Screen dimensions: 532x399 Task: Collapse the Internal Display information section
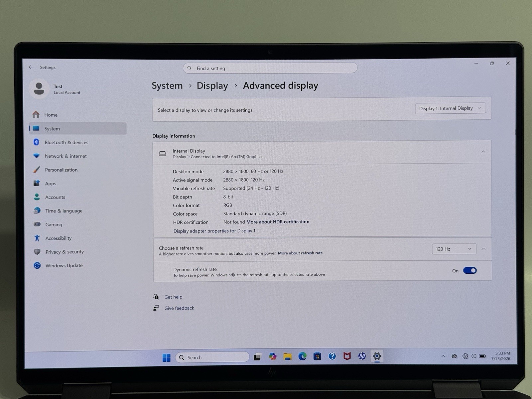tap(483, 152)
